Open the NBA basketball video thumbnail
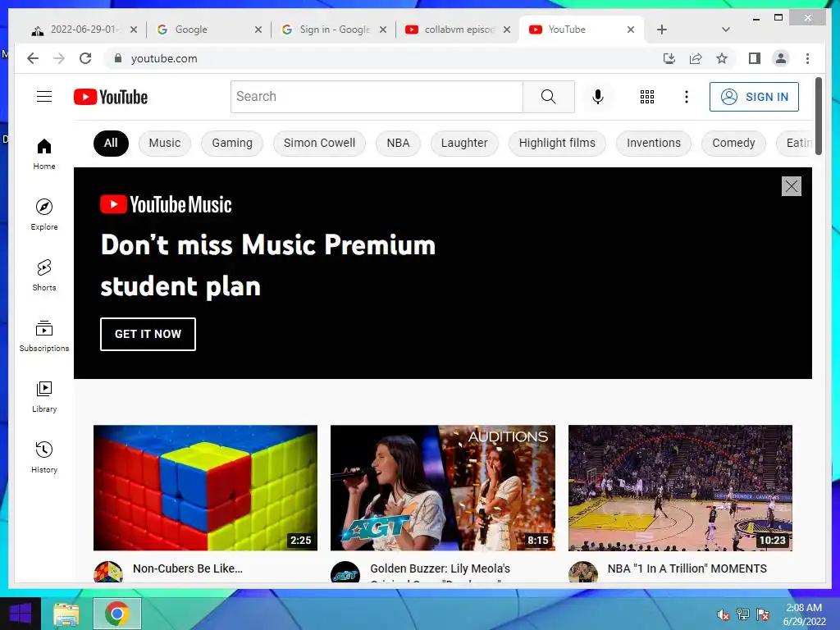This screenshot has width=840, height=630. [680, 487]
